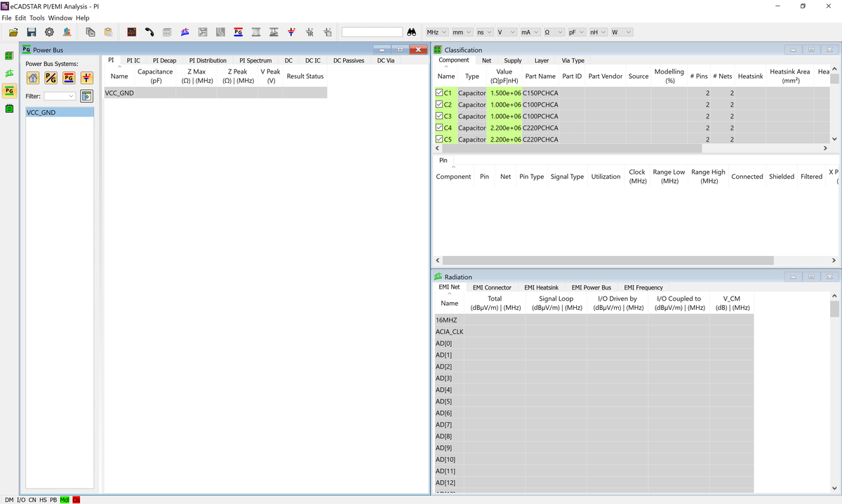Image resolution: width=842 pixels, height=504 pixels.
Task: Click the green Mdl status bar indicator
Action: 65,500
